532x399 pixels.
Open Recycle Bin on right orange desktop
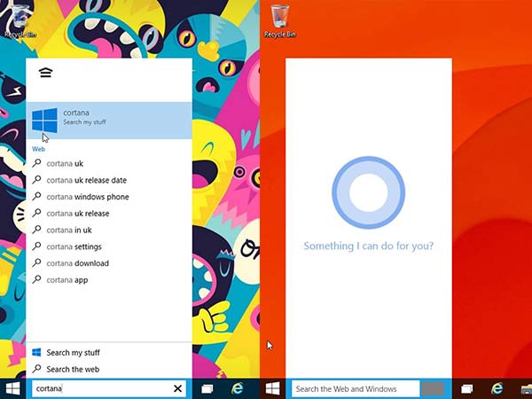(x=280, y=21)
